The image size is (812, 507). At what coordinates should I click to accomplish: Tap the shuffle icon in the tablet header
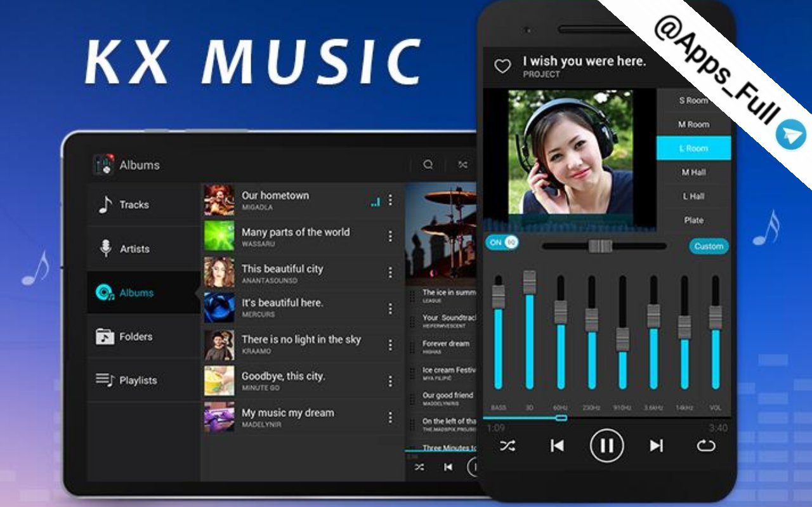pyautogui.click(x=463, y=164)
